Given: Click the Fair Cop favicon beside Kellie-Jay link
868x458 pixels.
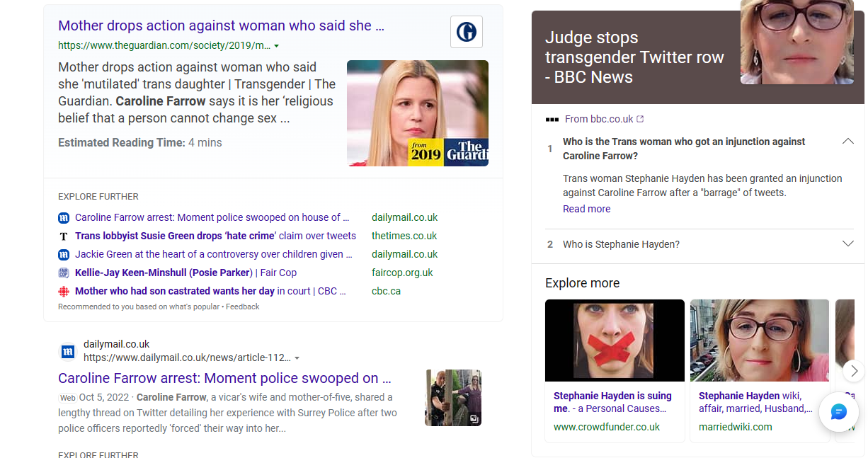Looking at the screenshot, I should pos(64,273).
